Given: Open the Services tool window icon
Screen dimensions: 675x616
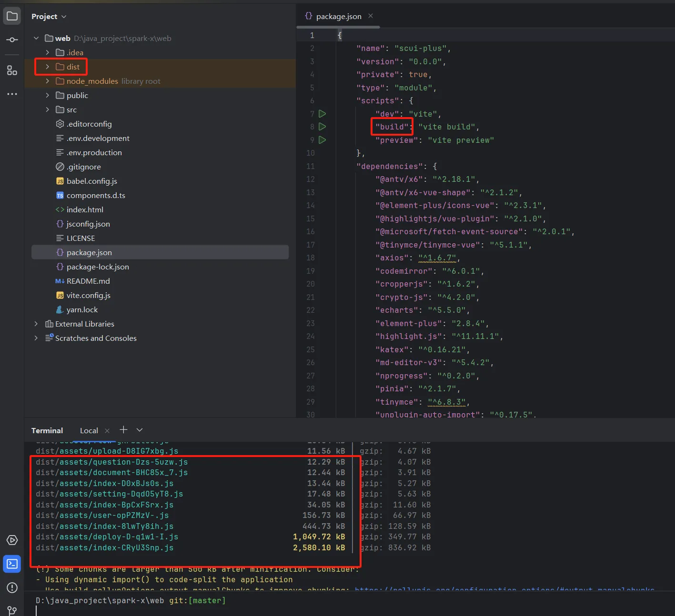Looking at the screenshot, I should [x=12, y=540].
